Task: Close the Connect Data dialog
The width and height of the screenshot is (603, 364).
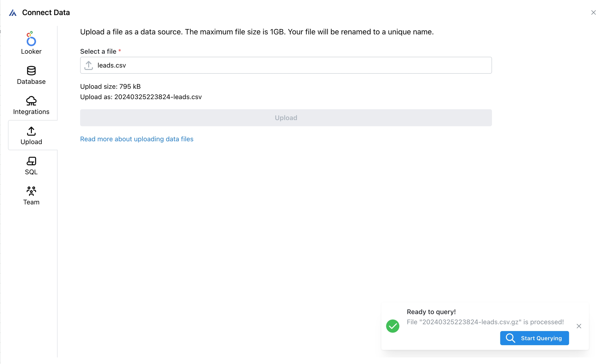Action: point(593,13)
